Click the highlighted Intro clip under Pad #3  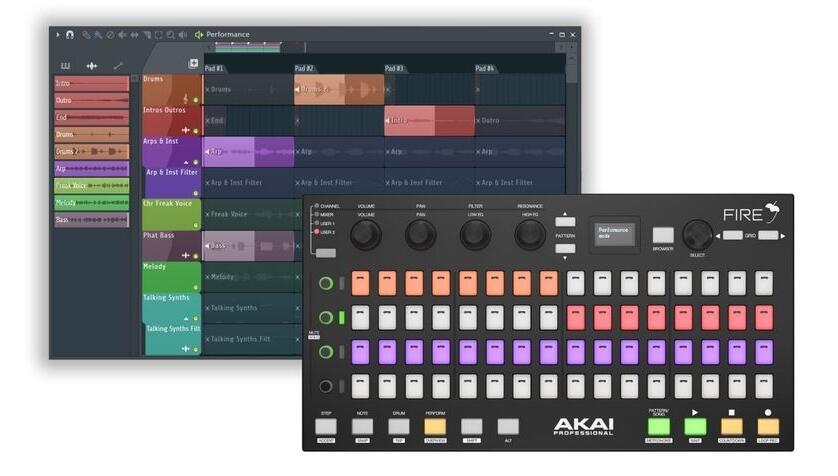[x=429, y=120]
